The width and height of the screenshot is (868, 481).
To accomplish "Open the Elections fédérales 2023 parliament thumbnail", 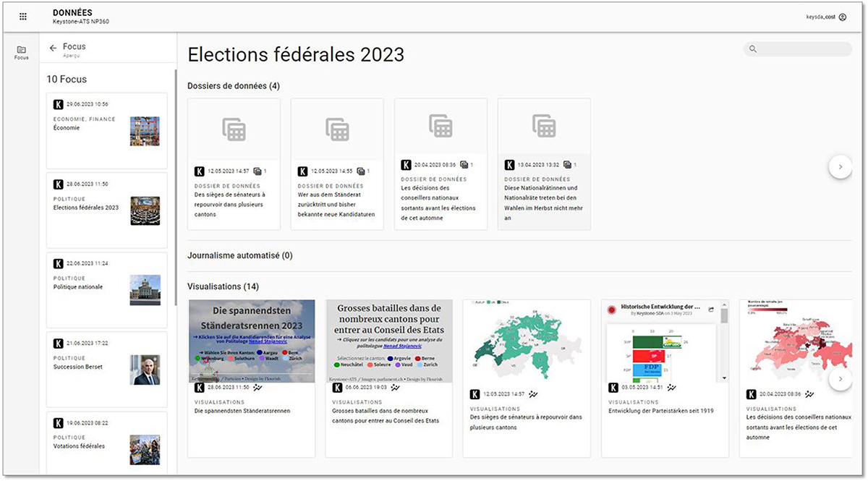I will [x=145, y=210].
